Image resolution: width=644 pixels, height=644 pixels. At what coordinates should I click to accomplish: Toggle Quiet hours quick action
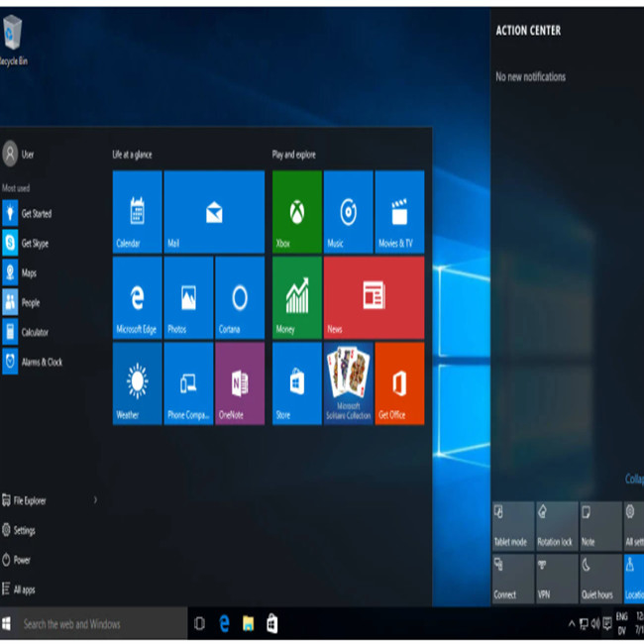point(600,580)
